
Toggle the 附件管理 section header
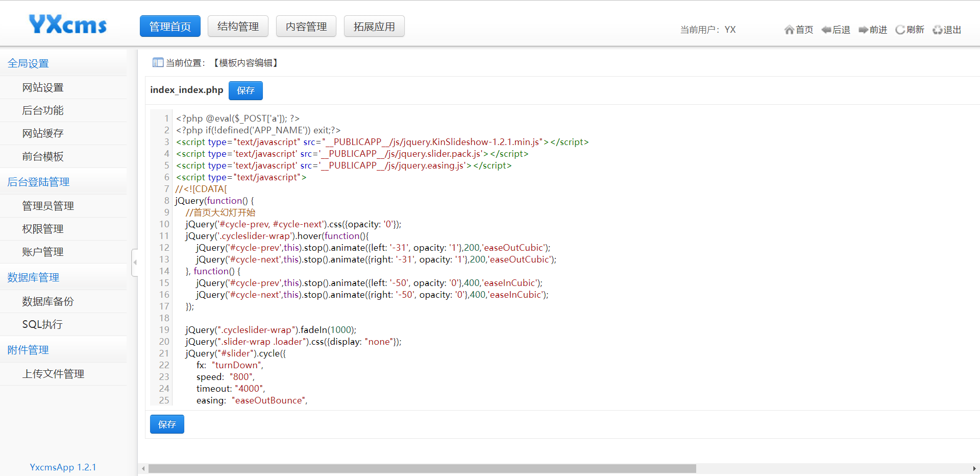pos(63,350)
